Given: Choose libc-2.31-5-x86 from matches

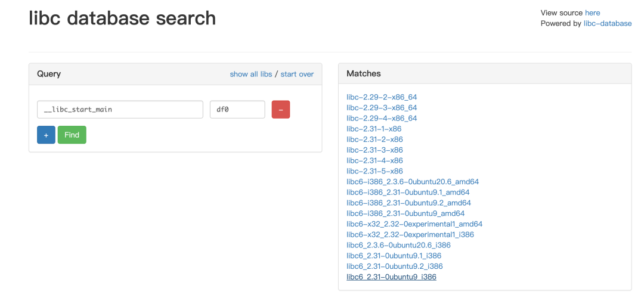Looking at the screenshot, I should point(374,171).
